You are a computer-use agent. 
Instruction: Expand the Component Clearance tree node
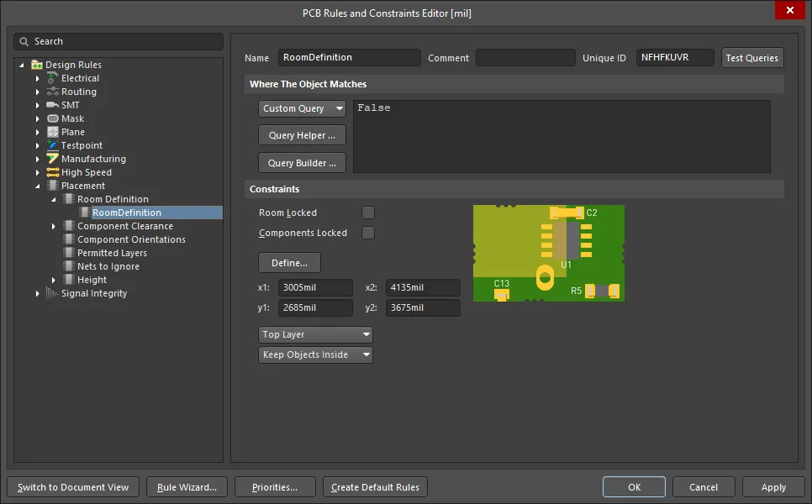click(53, 226)
